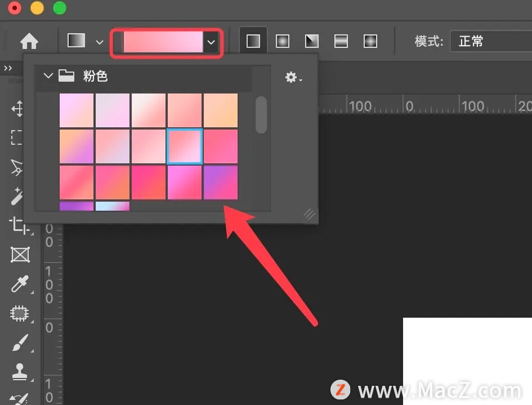Go to the Home screen icon

click(x=29, y=41)
